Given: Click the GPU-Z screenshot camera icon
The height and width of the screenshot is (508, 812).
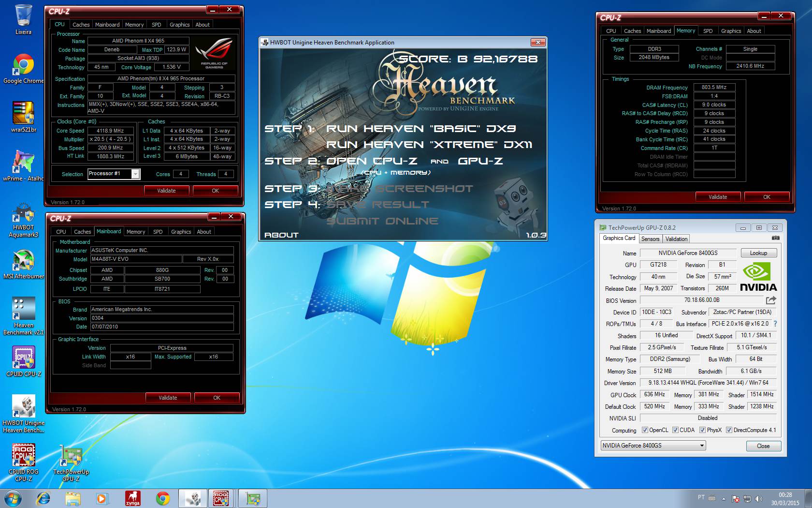Looking at the screenshot, I should pos(776,238).
